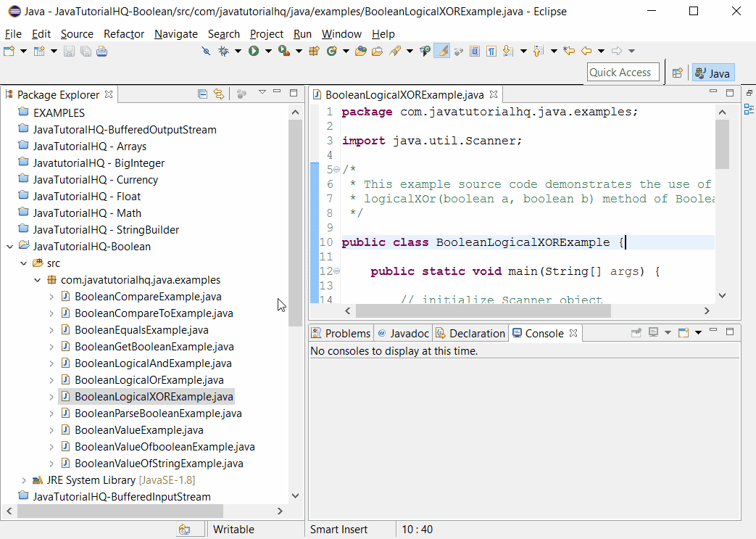756x539 pixels.
Task: Click the Open Task folder icon
Action: (x=377, y=51)
